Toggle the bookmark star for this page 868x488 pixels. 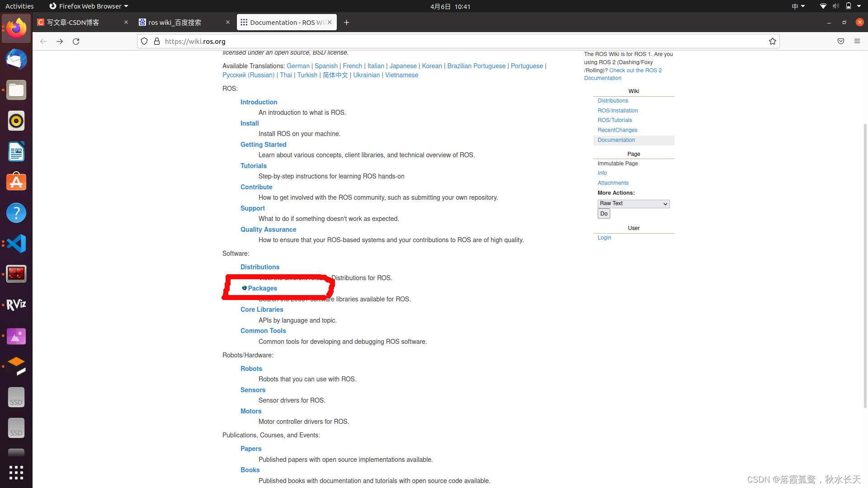[773, 41]
